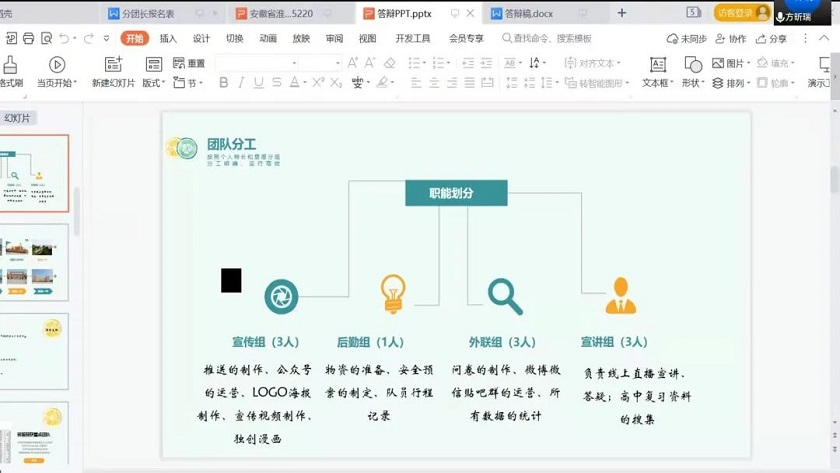The width and height of the screenshot is (840, 473).
Task: Toggle Bold formatting
Action: coord(224,82)
